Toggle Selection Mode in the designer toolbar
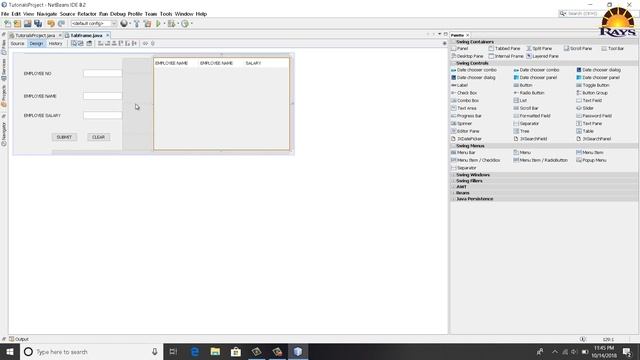The height and width of the screenshot is (360, 640). (74, 43)
